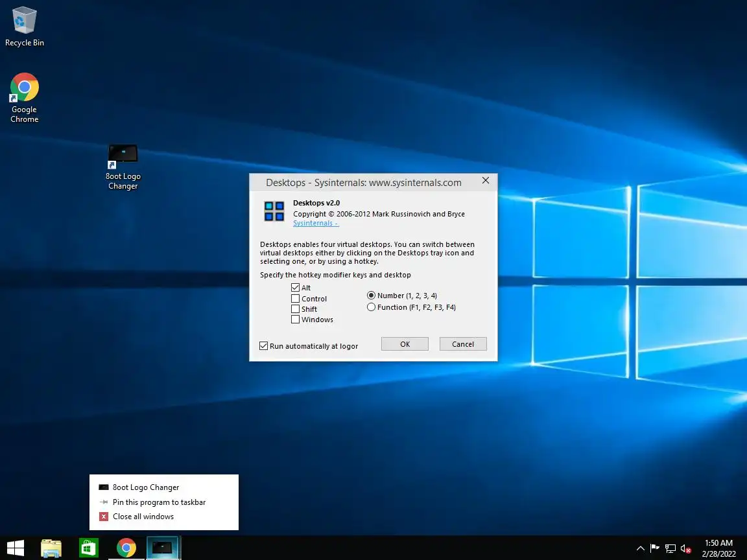The width and height of the screenshot is (747, 560).
Task: Close the Desktops dialog window
Action: pyautogui.click(x=486, y=180)
